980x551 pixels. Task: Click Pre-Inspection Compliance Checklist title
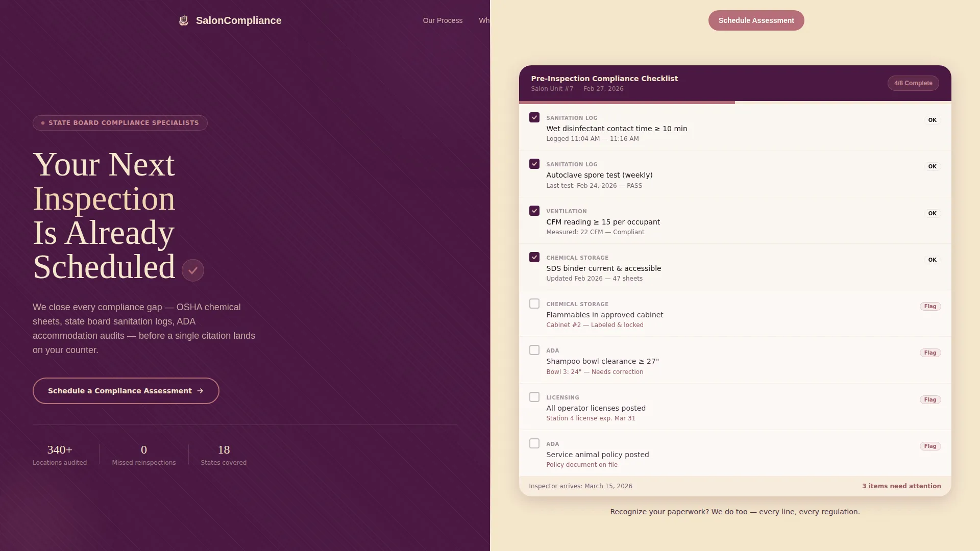[604, 79]
